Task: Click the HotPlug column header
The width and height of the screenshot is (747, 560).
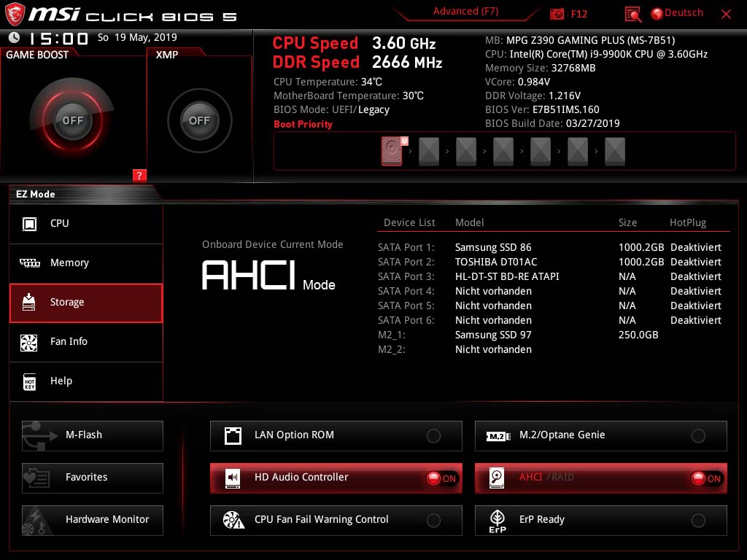Action: [x=688, y=223]
